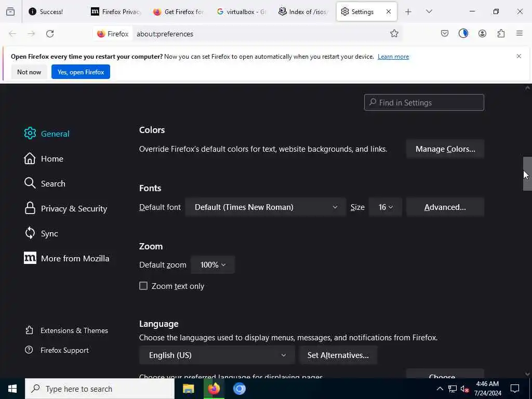Click Firefox icon in the taskbar
Screen dimensions: 532x399
point(214,389)
